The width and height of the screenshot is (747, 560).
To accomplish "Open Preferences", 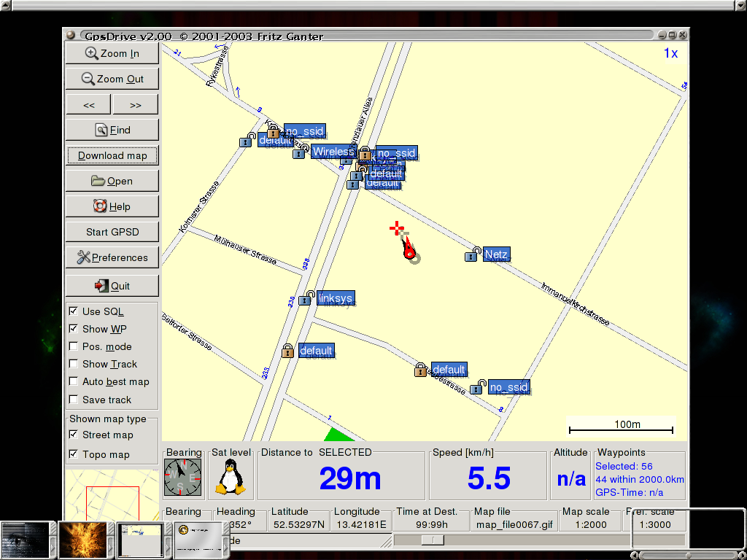I will 112,257.
